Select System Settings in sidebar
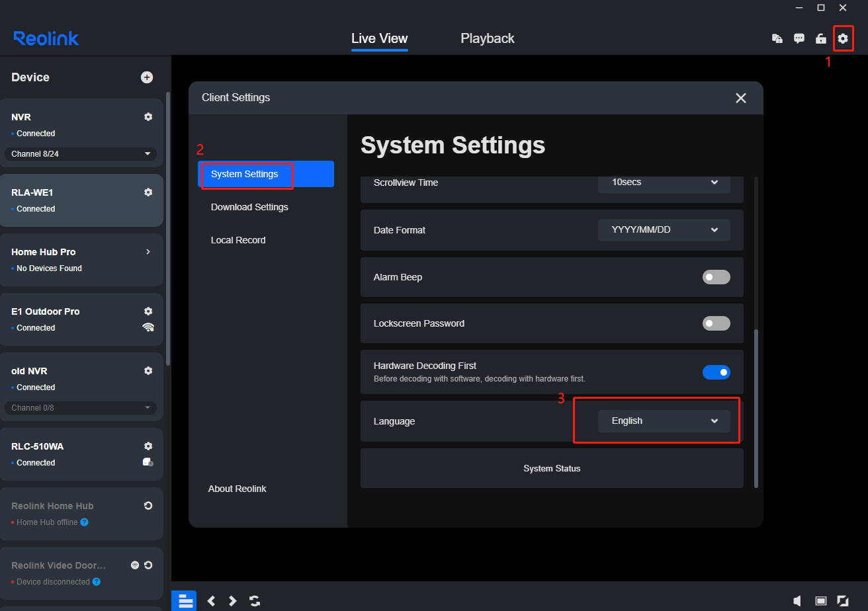The height and width of the screenshot is (611, 868). pyautogui.click(x=266, y=174)
